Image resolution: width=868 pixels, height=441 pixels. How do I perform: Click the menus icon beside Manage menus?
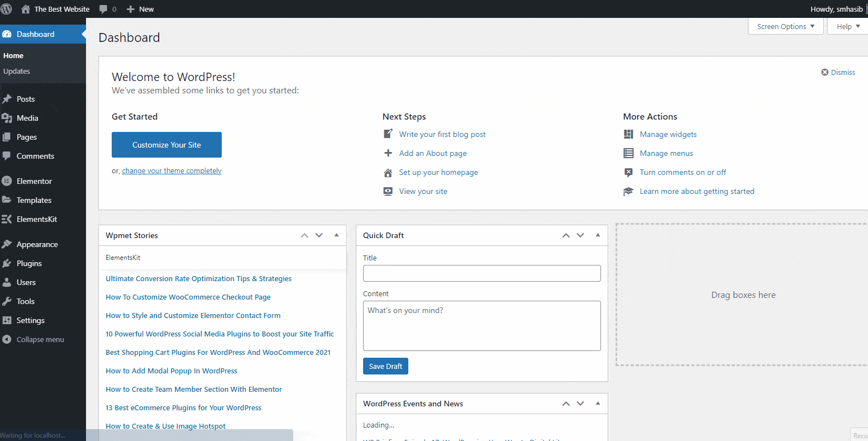[628, 153]
